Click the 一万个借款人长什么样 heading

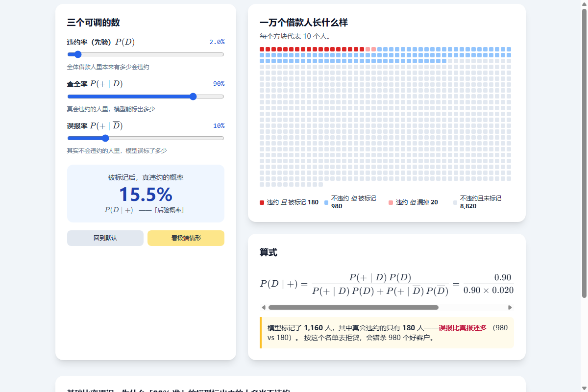pyautogui.click(x=304, y=23)
